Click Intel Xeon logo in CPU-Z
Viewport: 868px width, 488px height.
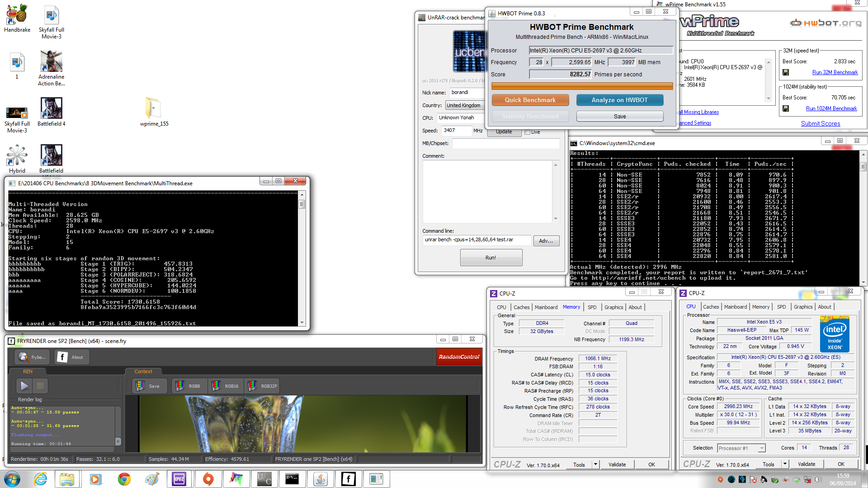coord(835,334)
